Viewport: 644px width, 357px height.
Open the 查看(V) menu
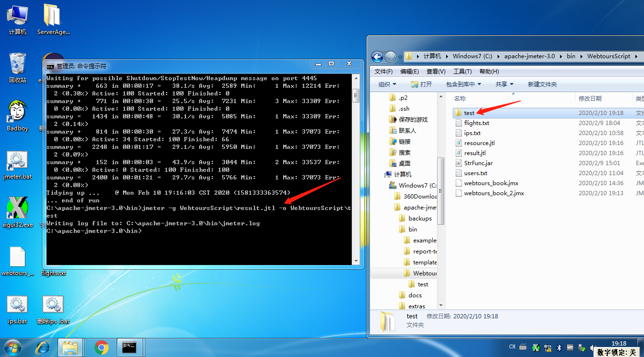tap(436, 72)
